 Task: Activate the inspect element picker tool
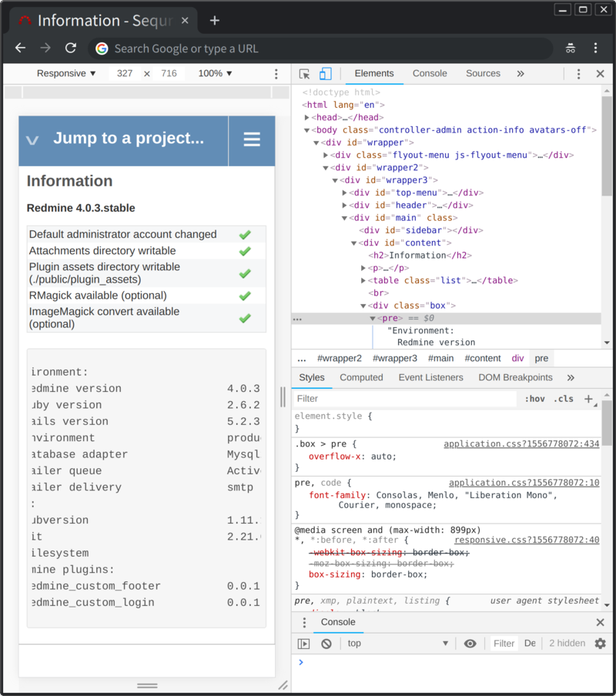click(x=304, y=74)
